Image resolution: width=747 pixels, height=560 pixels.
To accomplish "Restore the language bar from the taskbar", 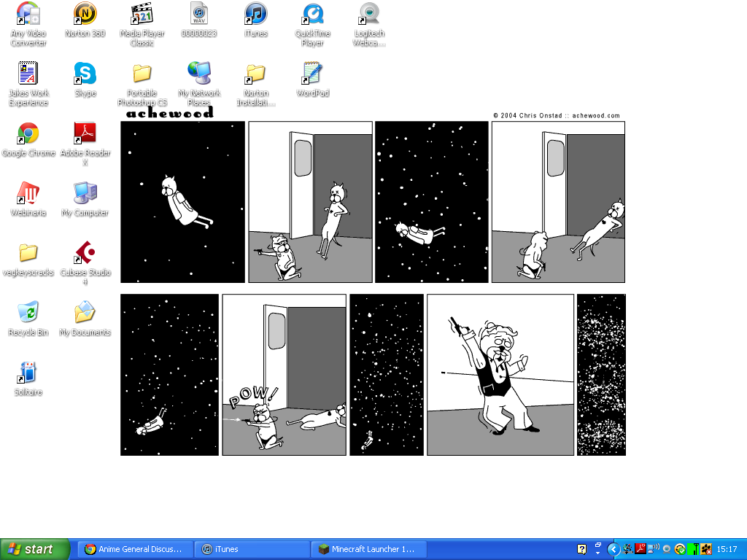I will point(598,545).
